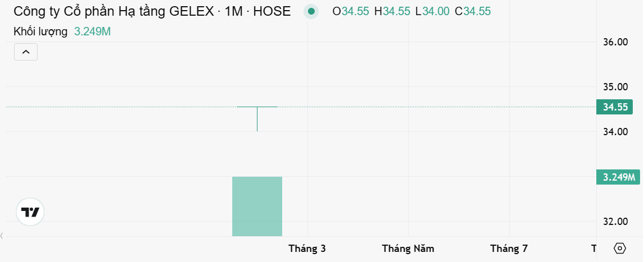Select the Công ty Cổ phần Hạ tầng GELEX title
Screen dimensions: 644x262
click(114, 11)
